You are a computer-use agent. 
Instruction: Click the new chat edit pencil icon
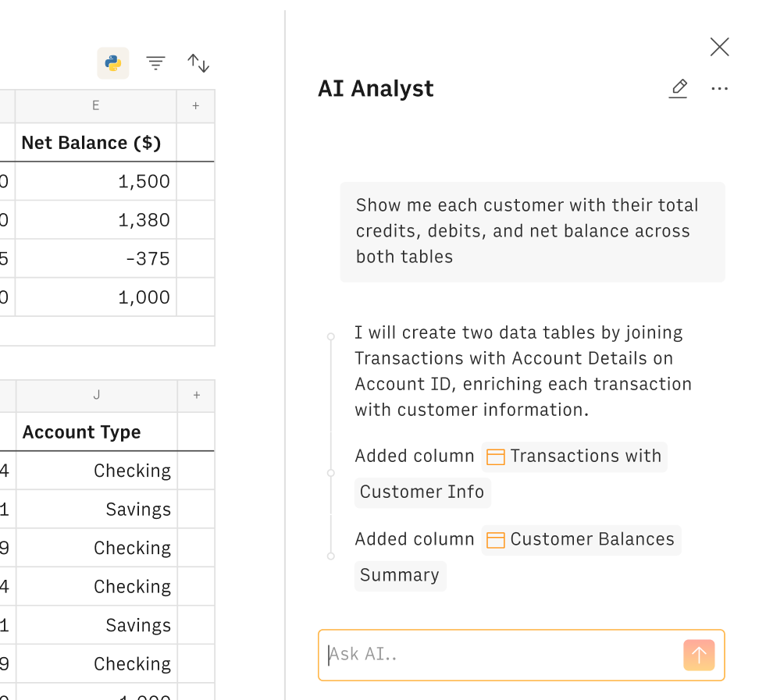point(679,88)
